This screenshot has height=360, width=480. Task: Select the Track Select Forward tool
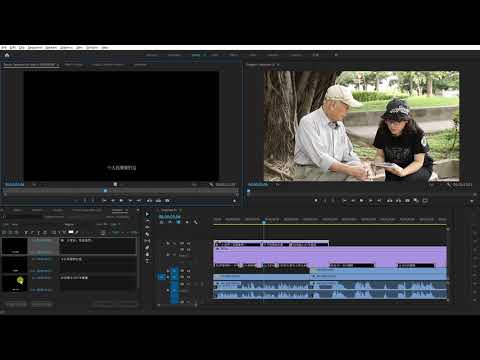pos(148,221)
